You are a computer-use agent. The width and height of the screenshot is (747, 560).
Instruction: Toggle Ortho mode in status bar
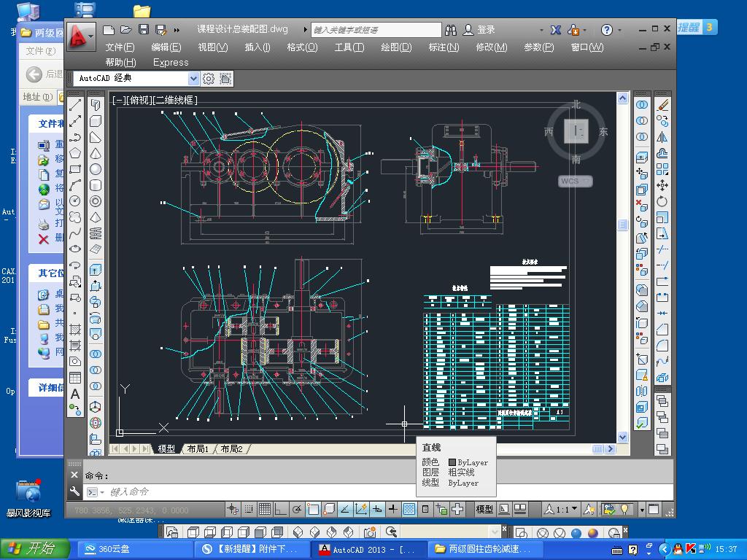point(281,509)
